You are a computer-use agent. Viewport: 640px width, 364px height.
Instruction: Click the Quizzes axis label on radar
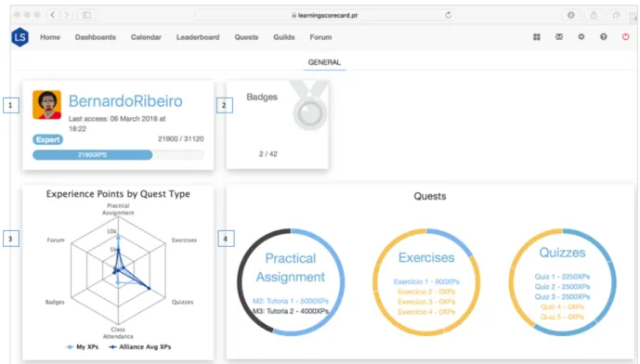coord(182,302)
